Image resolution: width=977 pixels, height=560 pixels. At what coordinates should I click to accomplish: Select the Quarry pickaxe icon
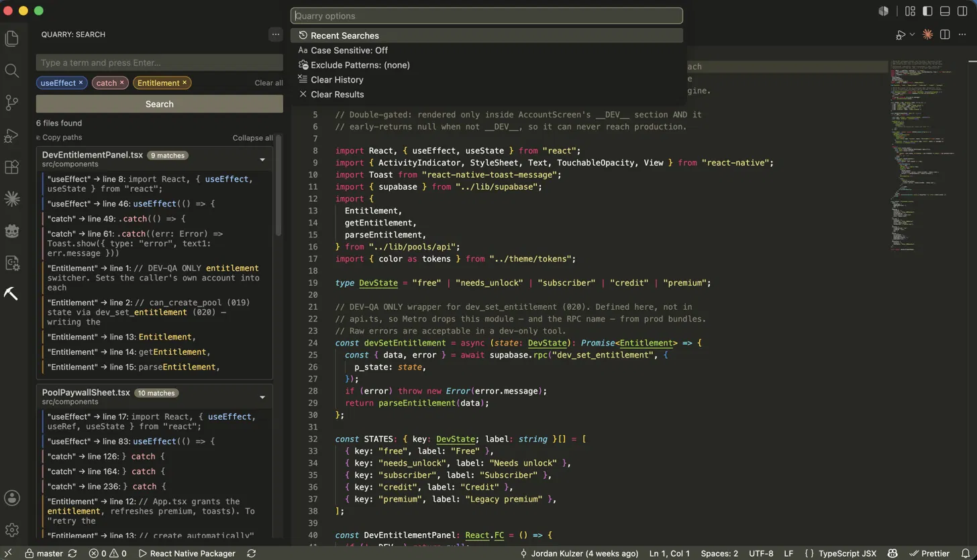(11, 294)
